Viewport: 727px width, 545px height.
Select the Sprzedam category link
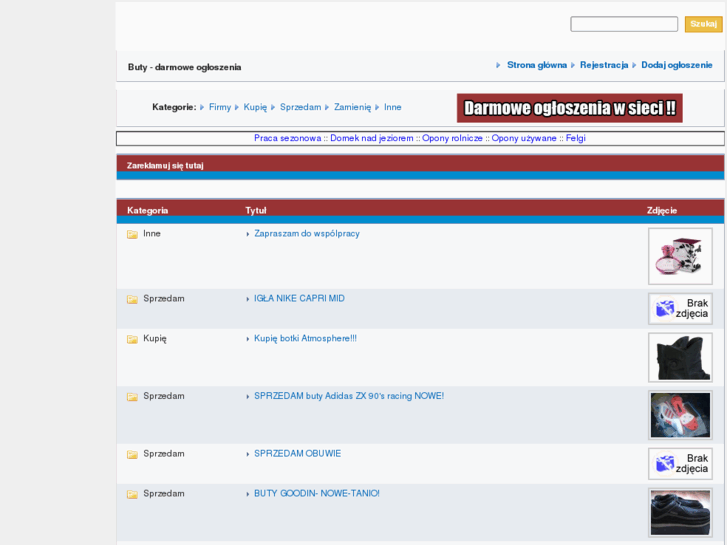coord(300,107)
